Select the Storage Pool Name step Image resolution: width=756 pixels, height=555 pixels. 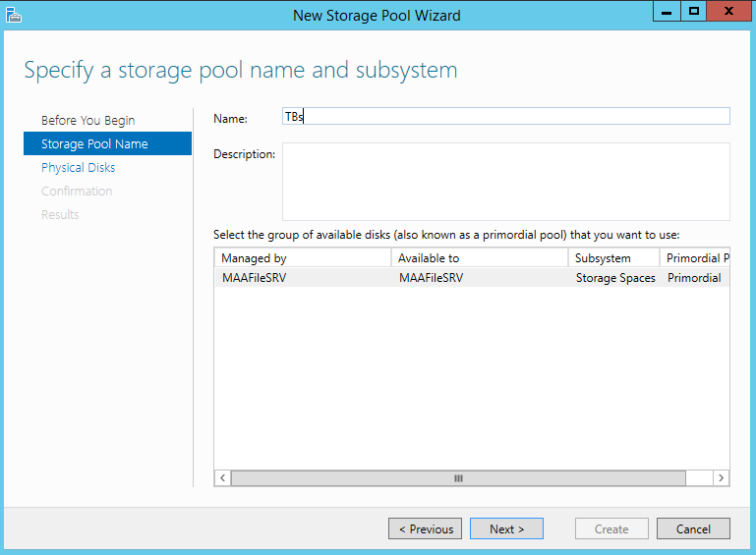point(107,143)
